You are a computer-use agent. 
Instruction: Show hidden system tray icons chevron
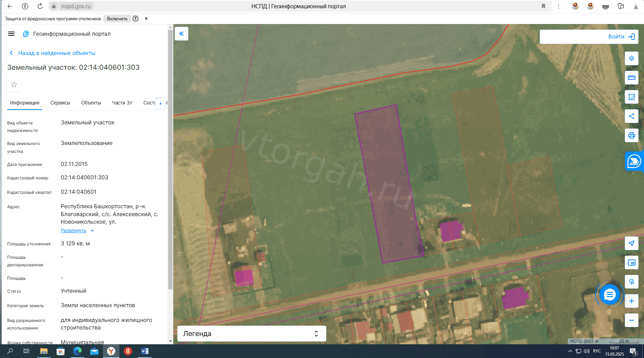[570, 351]
